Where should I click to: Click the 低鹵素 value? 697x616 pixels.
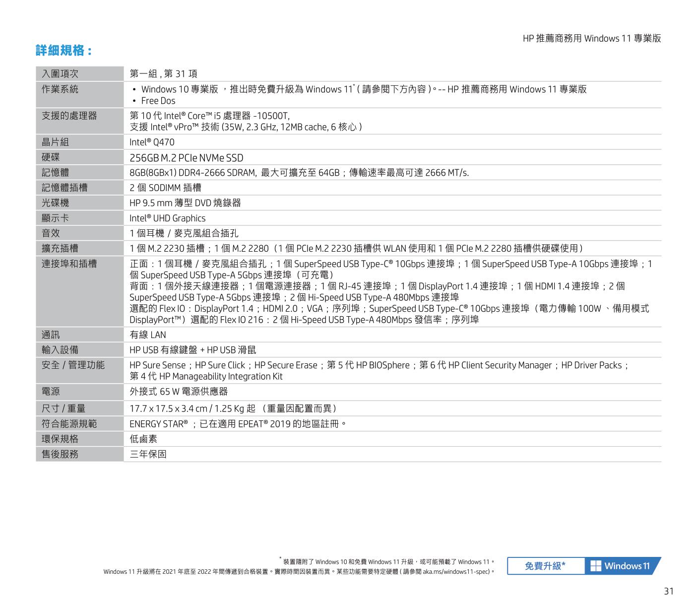pyautogui.click(x=143, y=439)
